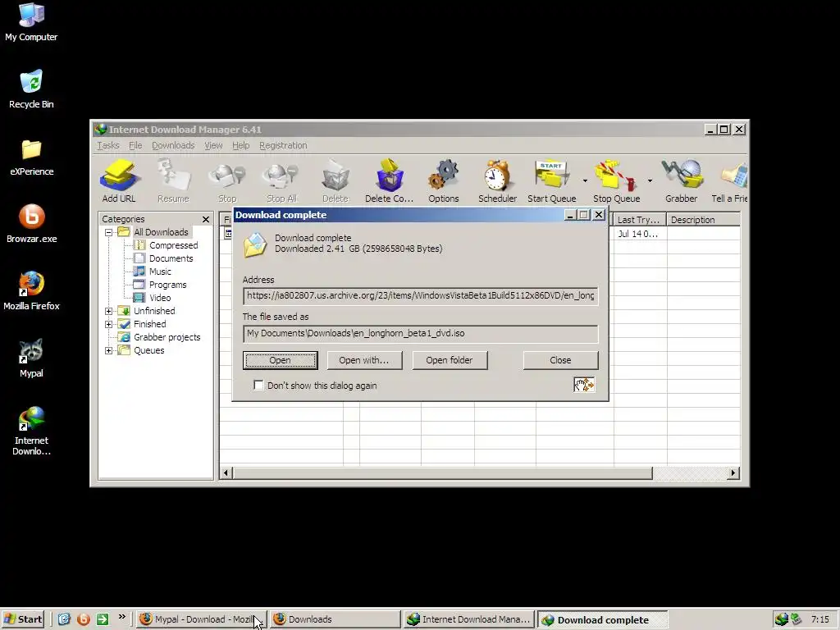Launch Browzar.exe from desktop
This screenshot has width=840, height=630.
(x=32, y=224)
